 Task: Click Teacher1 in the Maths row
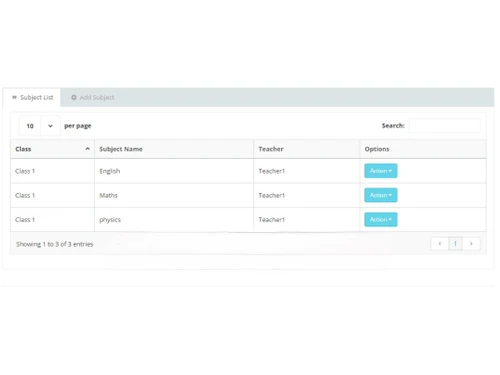[x=272, y=195]
